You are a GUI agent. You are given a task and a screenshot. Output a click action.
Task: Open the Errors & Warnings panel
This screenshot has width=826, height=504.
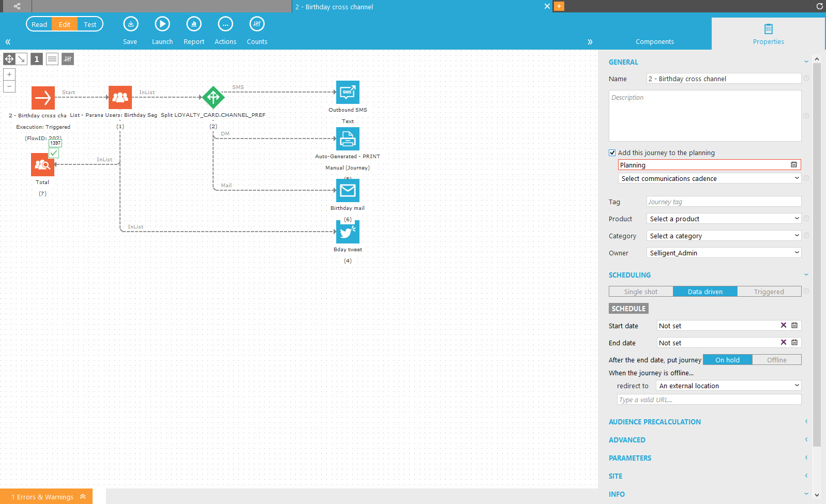tap(47, 497)
